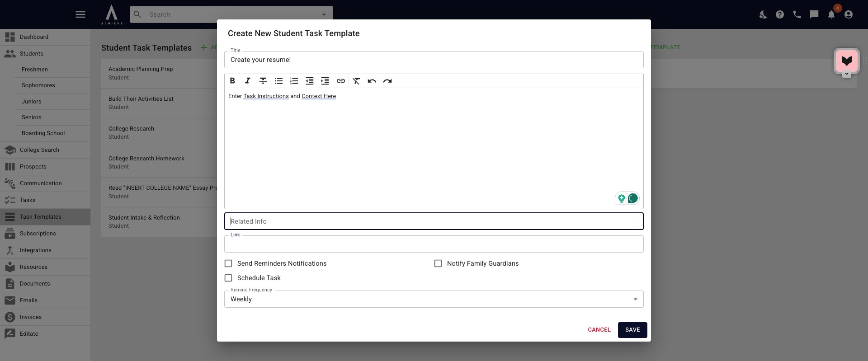Open the help question mark icon
Viewport: 868px width, 361px height.
[780, 14]
